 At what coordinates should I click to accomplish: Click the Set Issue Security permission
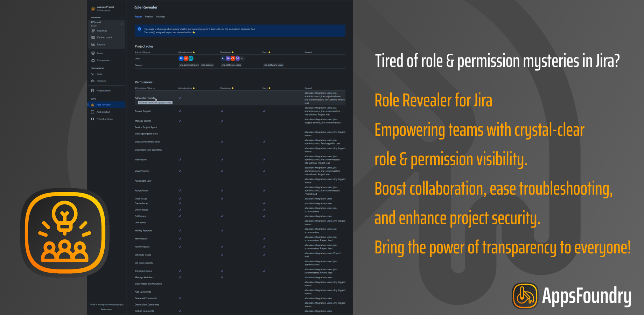(x=144, y=263)
